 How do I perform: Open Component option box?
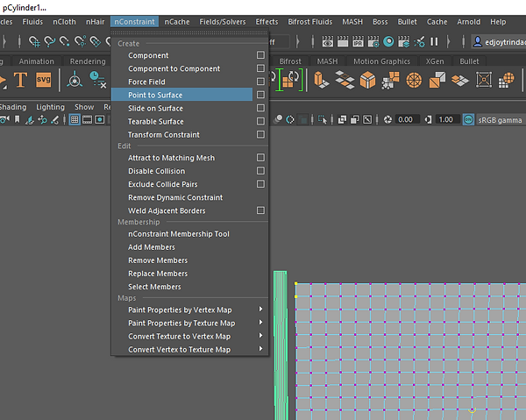coord(260,55)
